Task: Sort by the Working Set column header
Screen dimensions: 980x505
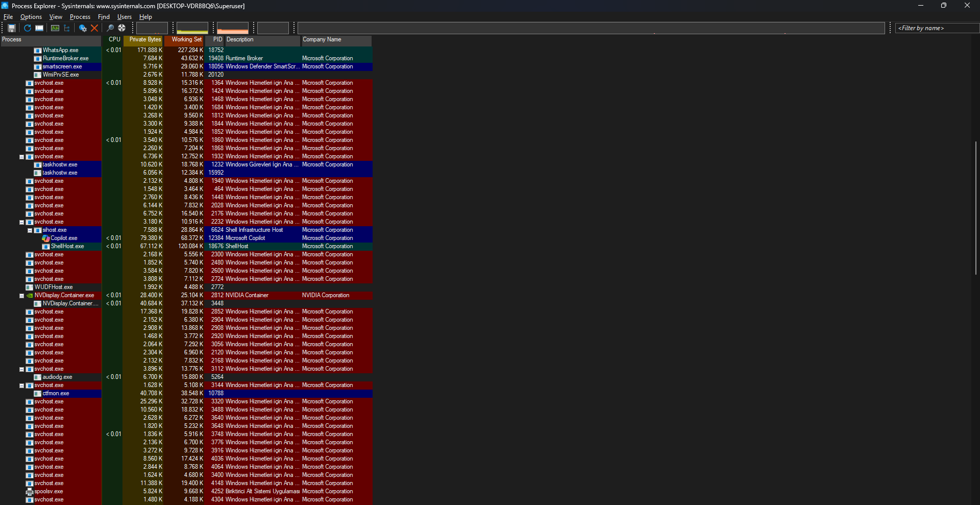Action: click(184, 40)
